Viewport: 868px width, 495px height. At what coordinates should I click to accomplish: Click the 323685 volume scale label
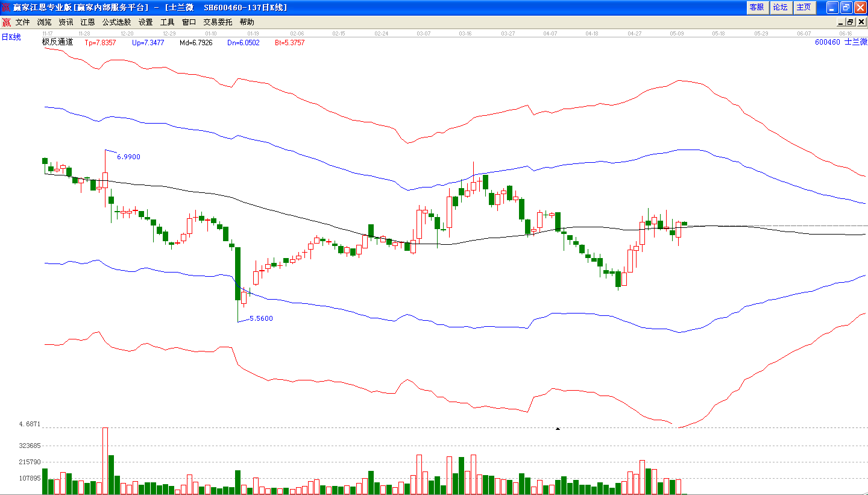click(30, 446)
